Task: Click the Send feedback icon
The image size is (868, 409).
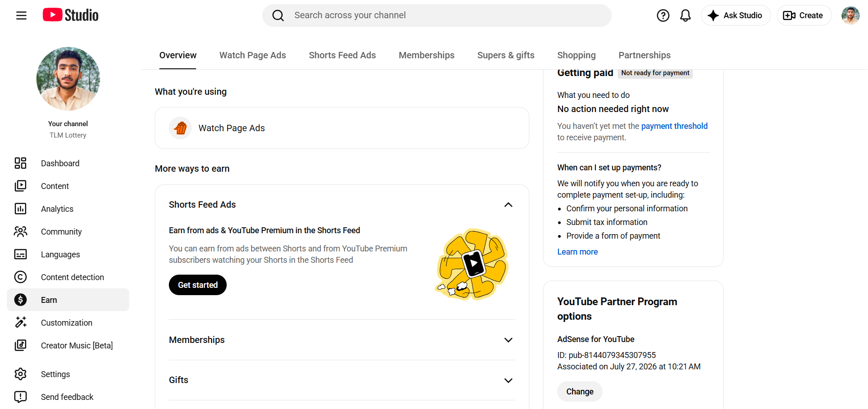Action: pyautogui.click(x=20, y=397)
